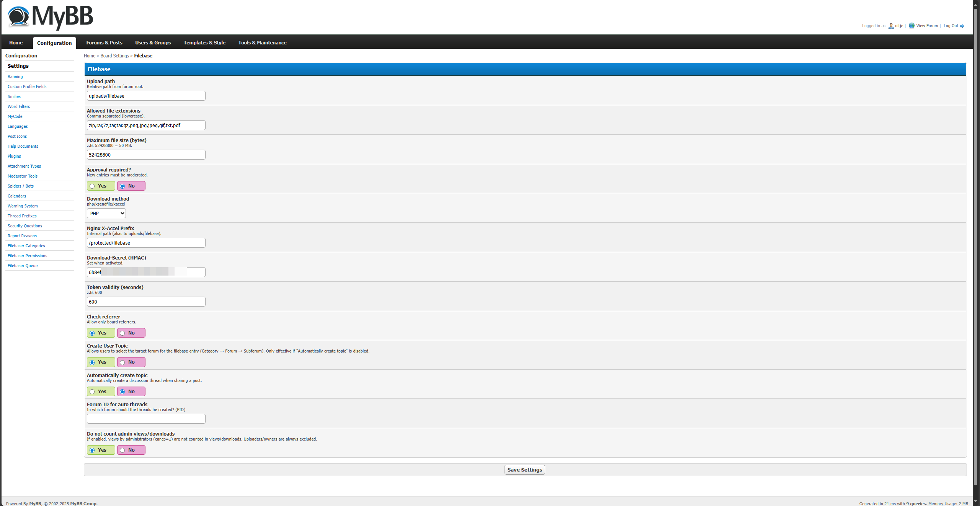Viewport: 980px width, 506px height.
Task: Select No for Do not count admin views
Action: tap(122, 450)
